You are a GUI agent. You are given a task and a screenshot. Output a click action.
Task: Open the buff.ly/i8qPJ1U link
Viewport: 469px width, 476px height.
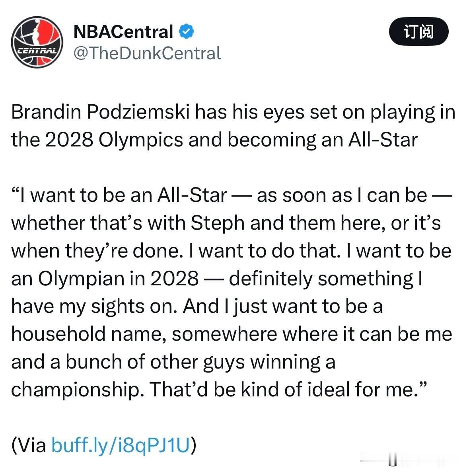click(x=121, y=445)
